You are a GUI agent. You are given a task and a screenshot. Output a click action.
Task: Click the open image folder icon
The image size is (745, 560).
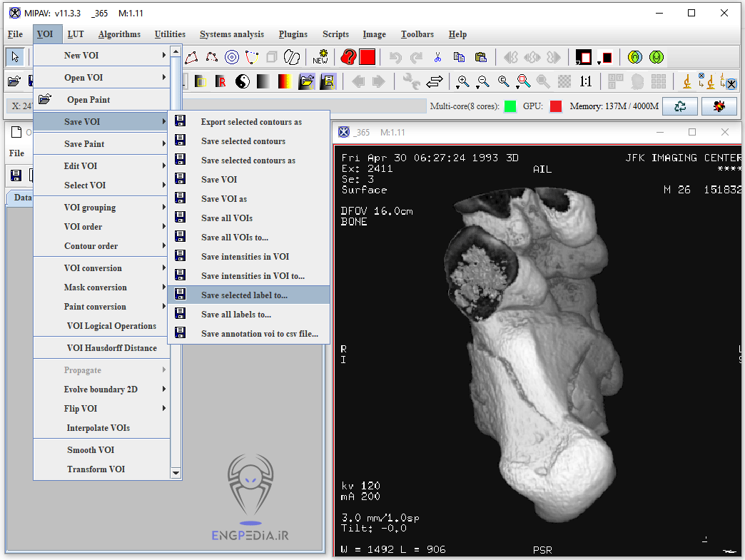click(14, 82)
